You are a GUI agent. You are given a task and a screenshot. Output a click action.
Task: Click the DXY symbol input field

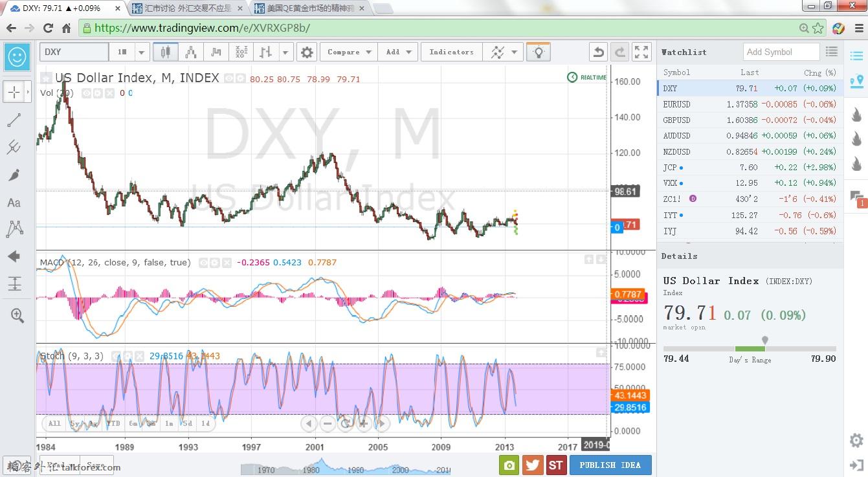pos(74,52)
